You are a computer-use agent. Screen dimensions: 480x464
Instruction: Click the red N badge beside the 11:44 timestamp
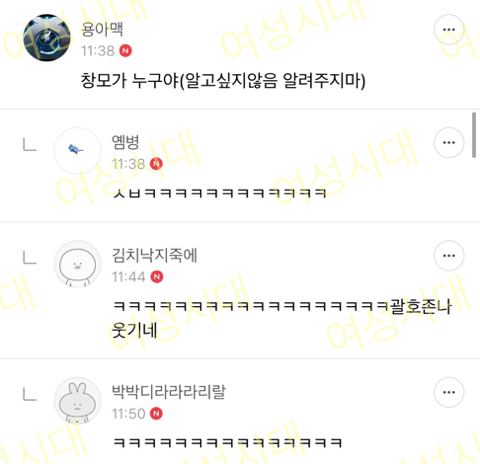coord(157,277)
